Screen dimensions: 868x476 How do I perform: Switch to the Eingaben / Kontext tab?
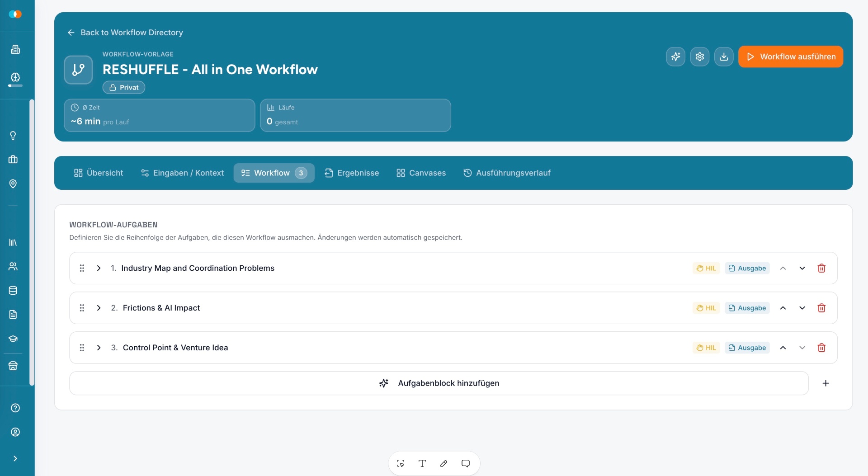pyautogui.click(x=182, y=173)
